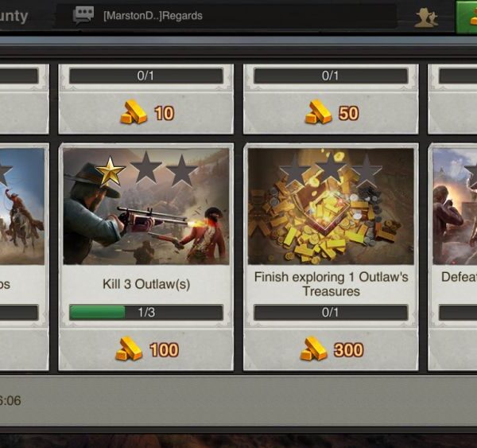Viewport: 477px width, 448px height.
Task: Select Finish exploring 1 Outlaw's Treasures text
Action: [x=331, y=284]
